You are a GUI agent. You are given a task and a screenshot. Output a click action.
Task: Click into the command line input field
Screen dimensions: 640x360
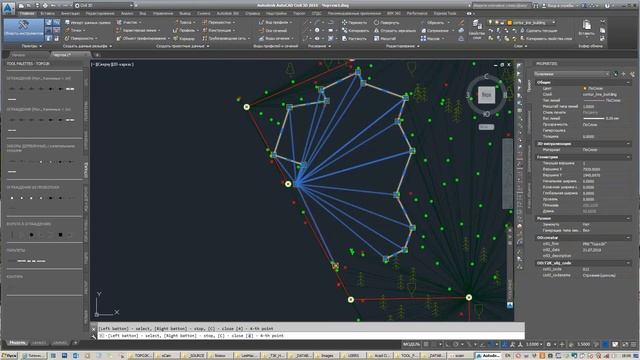pos(310,336)
